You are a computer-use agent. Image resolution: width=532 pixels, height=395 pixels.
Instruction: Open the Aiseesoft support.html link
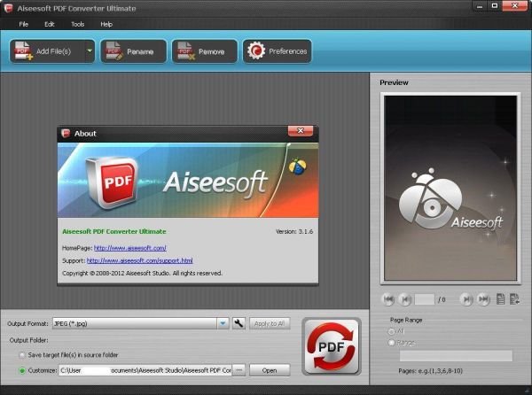tap(139, 260)
